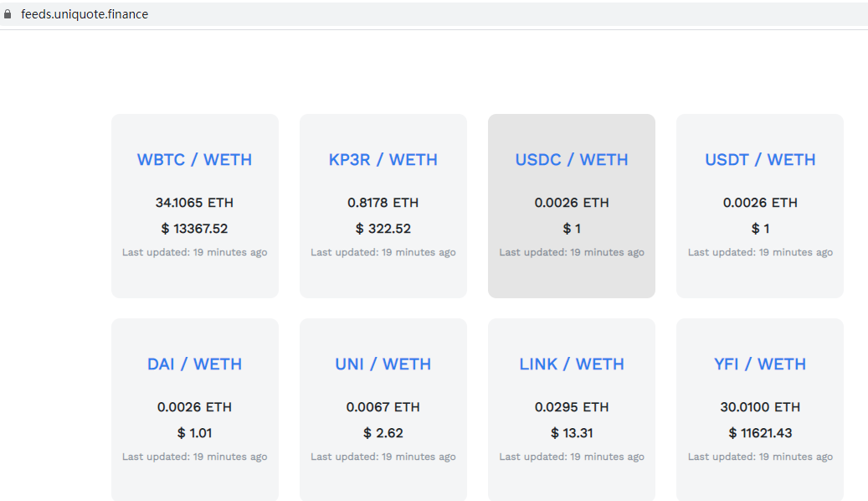The image size is (868, 501).
Task: Click the $ 11621.43 dollar value
Action: [x=760, y=433]
